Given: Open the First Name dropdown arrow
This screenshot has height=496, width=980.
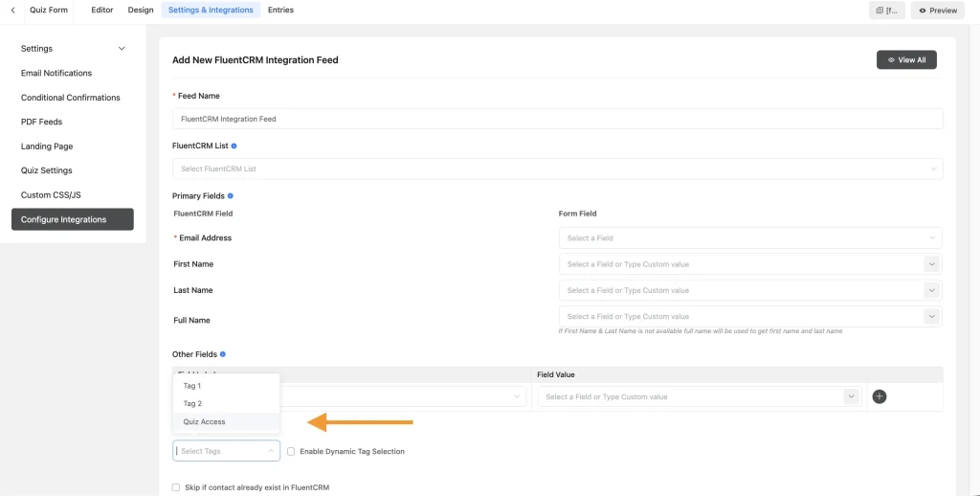Looking at the screenshot, I should [x=932, y=264].
